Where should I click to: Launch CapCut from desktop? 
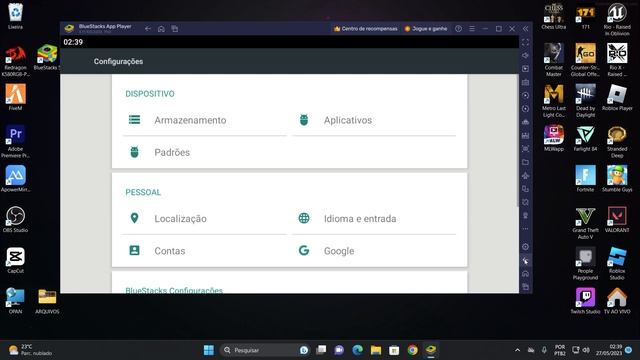(x=15, y=260)
